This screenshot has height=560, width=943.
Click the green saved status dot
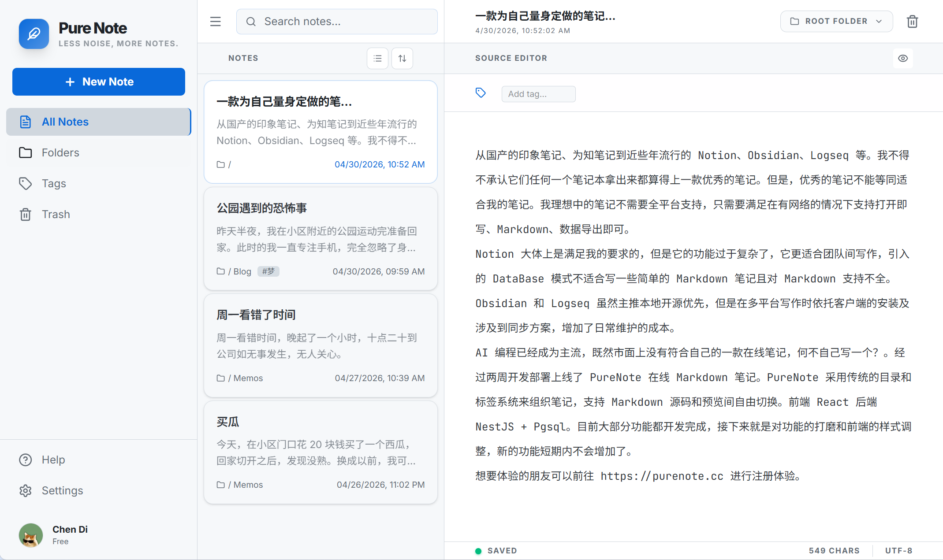[478, 551]
